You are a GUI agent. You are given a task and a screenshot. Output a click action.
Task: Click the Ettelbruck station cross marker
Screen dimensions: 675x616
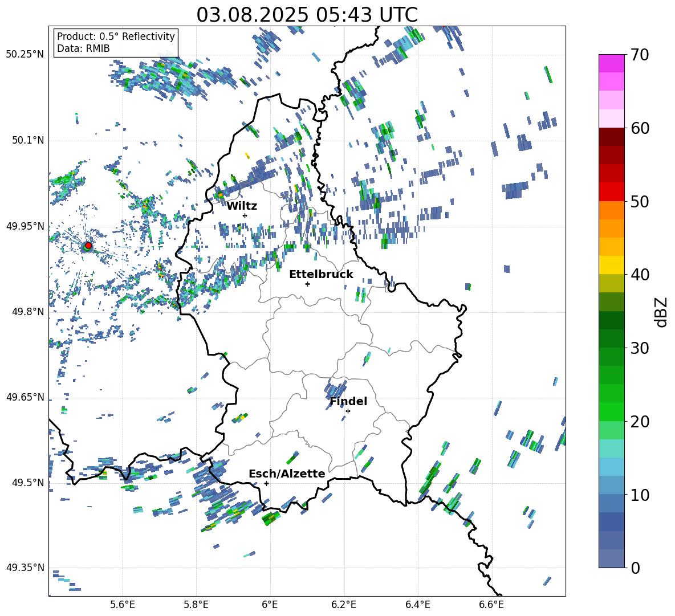tap(307, 284)
